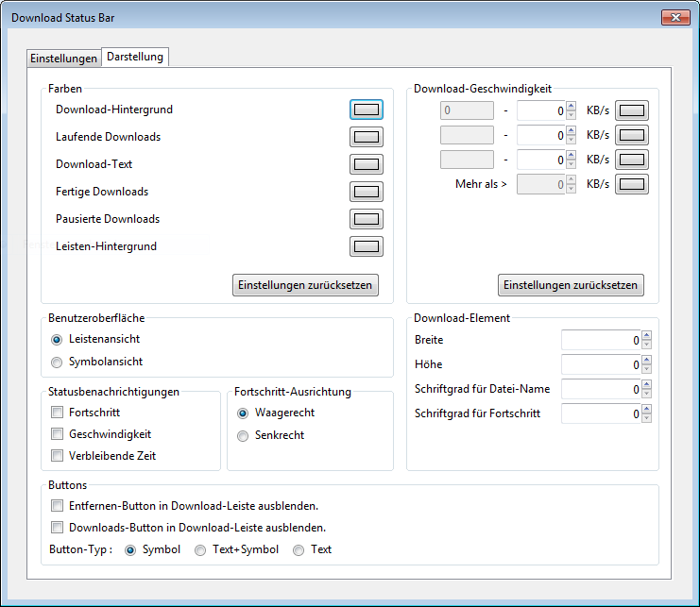The height and width of the screenshot is (607, 700).
Task: Check the Verbleibende Zeit option
Action: (x=58, y=456)
